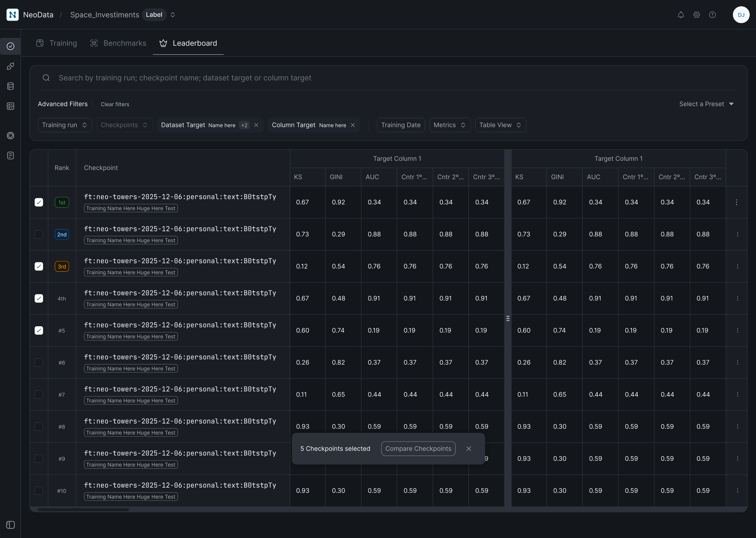Screen dimensions: 756x538
Task: Open the database icon in sidebar
Action: point(11,86)
